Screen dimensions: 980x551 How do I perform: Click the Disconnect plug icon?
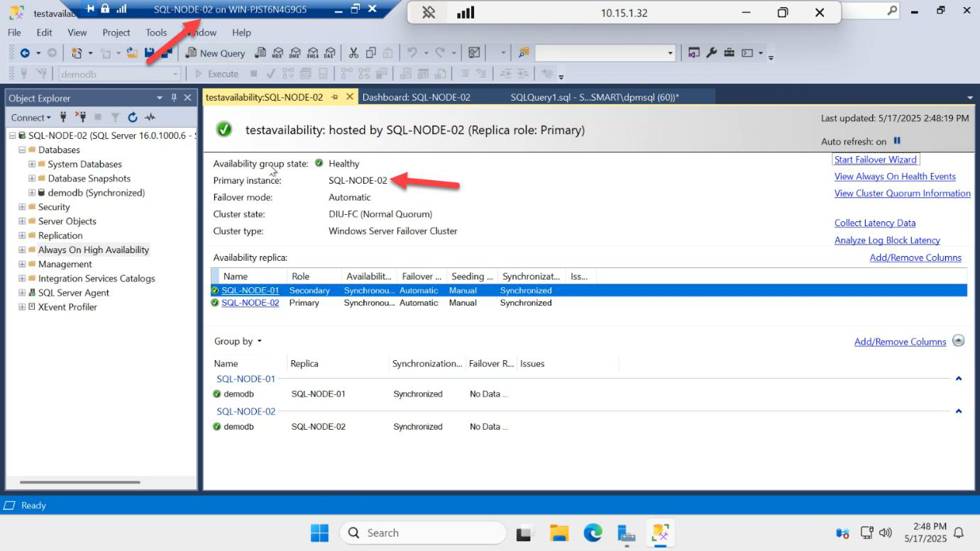[80, 117]
